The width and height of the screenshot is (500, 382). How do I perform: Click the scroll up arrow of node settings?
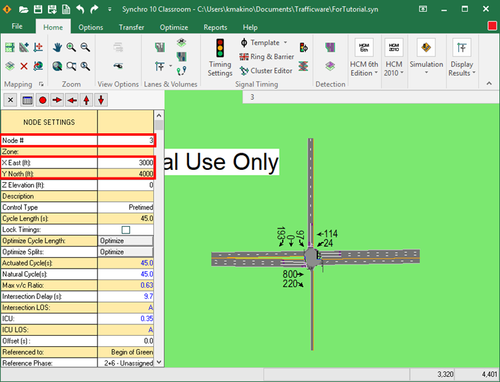coord(159,115)
